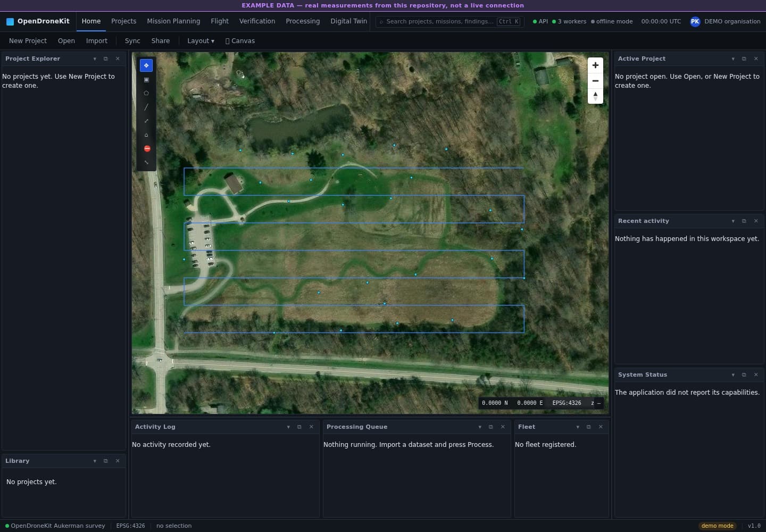Image resolution: width=766 pixels, height=532 pixels.
Task: Switch to the Processing tab
Action: [303, 21]
